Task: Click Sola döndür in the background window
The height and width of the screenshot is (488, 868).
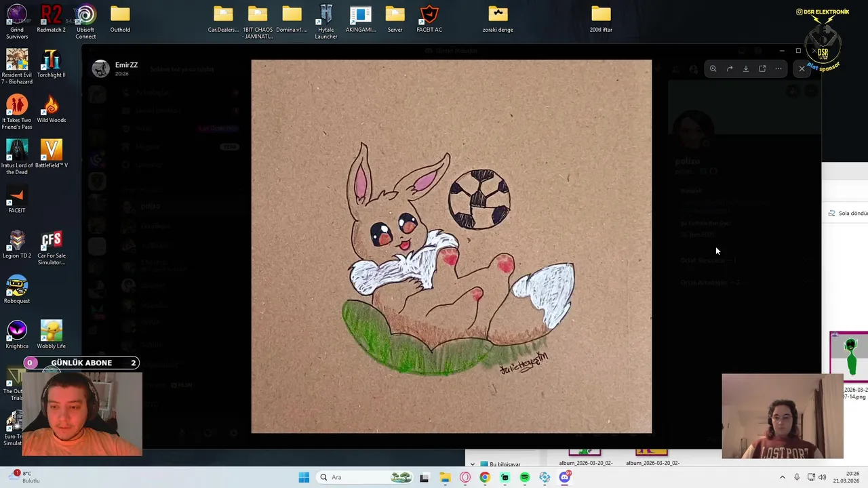Action: click(848, 213)
